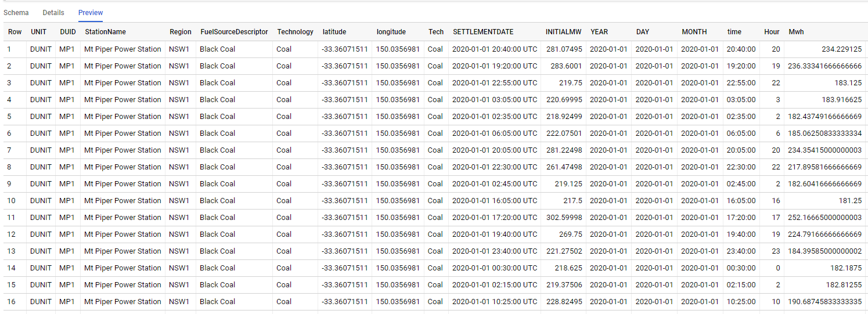
Task: Click the Hour column header
Action: [x=772, y=32]
